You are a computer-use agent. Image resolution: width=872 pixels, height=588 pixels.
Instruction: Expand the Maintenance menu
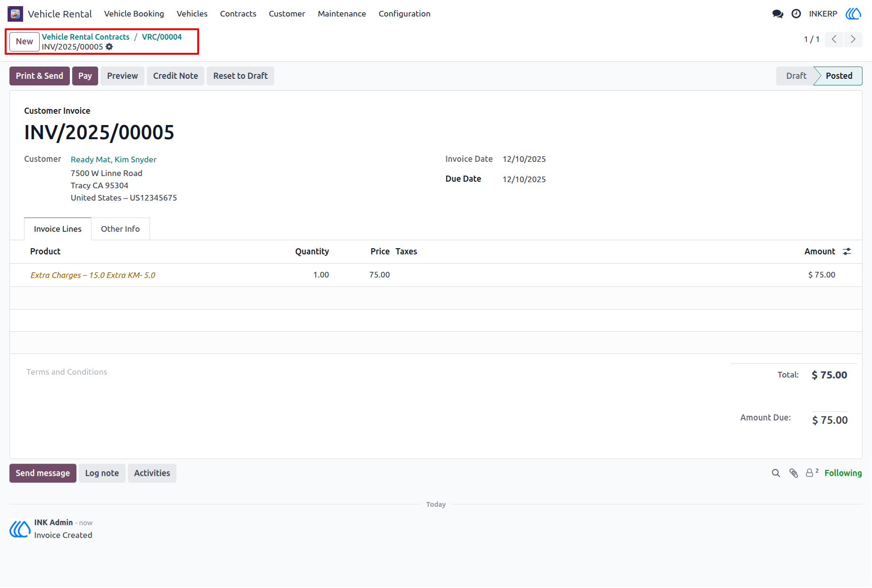342,14
